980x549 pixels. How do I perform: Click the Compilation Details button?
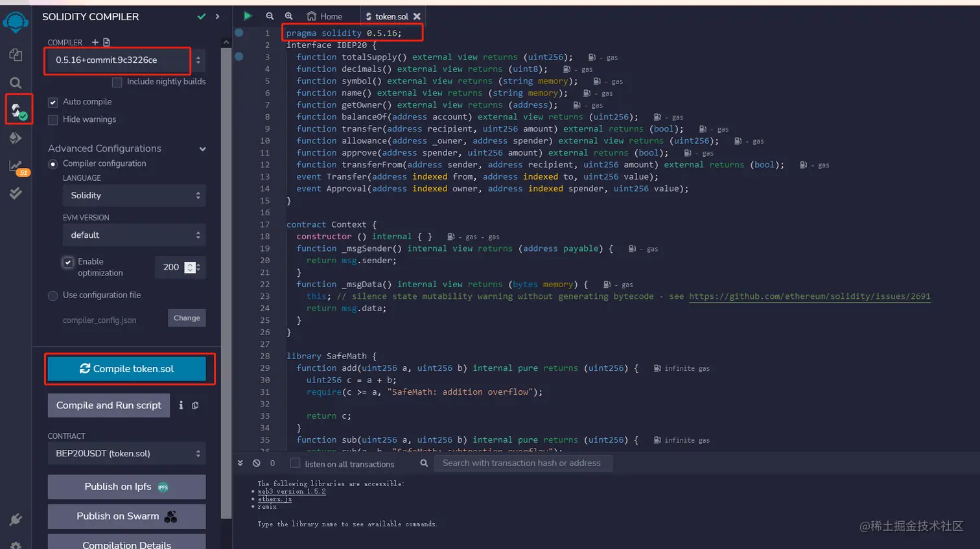127,543
